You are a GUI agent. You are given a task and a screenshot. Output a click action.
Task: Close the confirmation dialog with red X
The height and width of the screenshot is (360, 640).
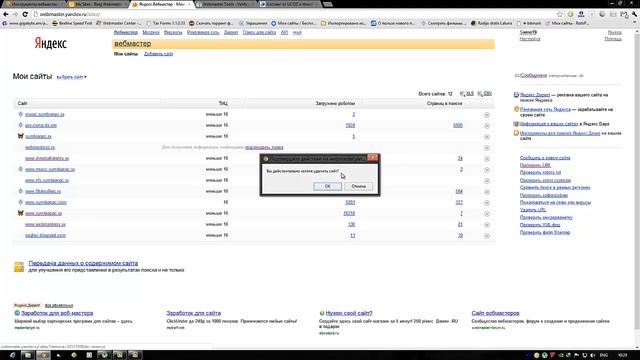click(x=373, y=158)
